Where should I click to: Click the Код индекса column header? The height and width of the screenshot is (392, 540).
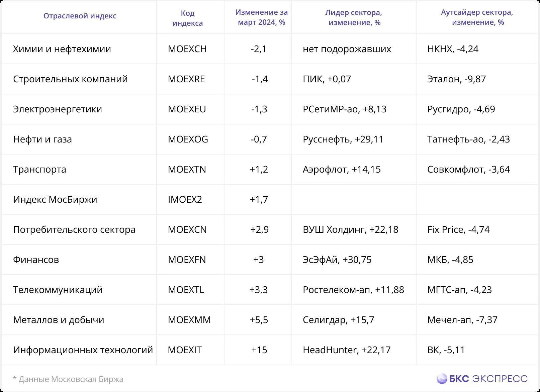(188, 18)
